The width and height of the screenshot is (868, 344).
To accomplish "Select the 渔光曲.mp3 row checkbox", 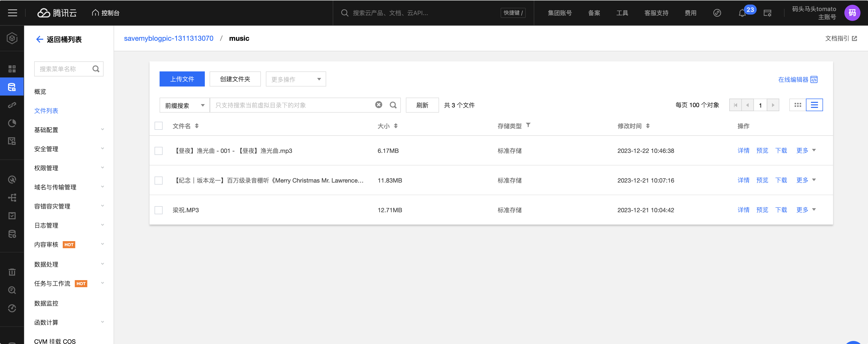I will pyautogui.click(x=158, y=151).
